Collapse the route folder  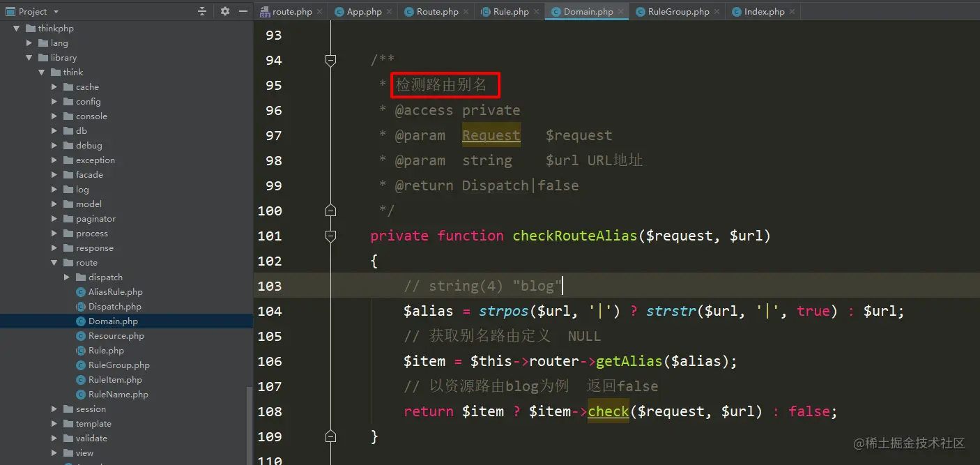pyautogui.click(x=54, y=263)
